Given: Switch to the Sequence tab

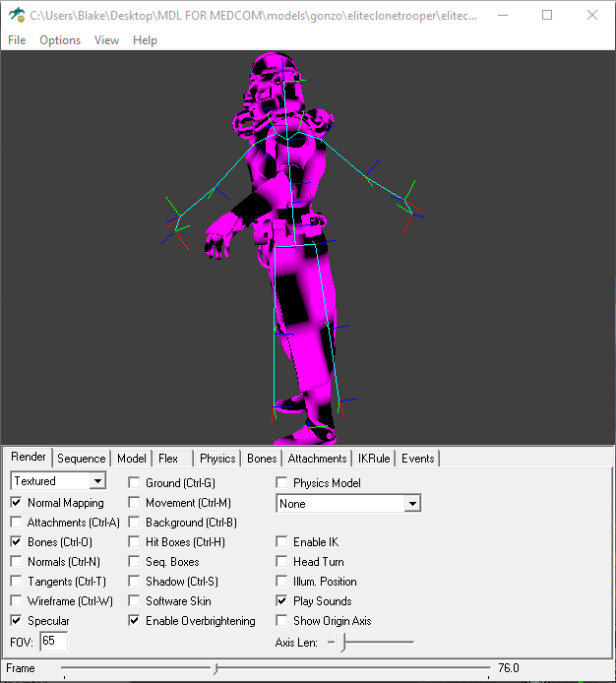Looking at the screenshot, I should (x=82, y=459).
